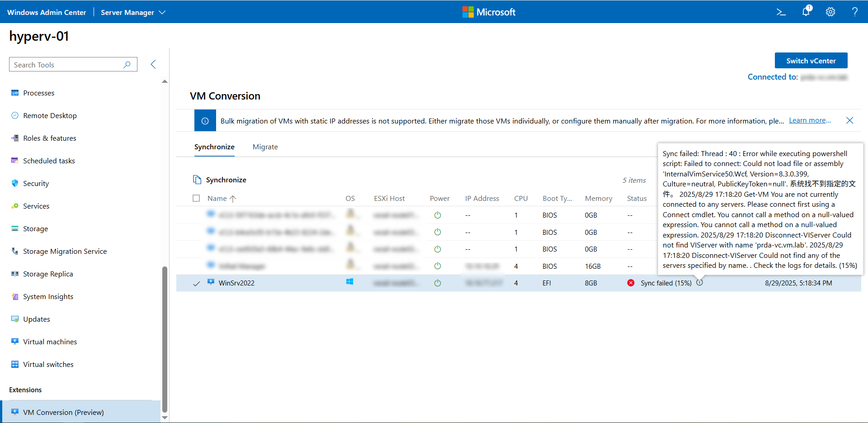Image resolution: width=868 pixels, height=423 pixels.
Task: Switch to the Synchronize tab
Action: pyautogui.click(x=214, y=147)
